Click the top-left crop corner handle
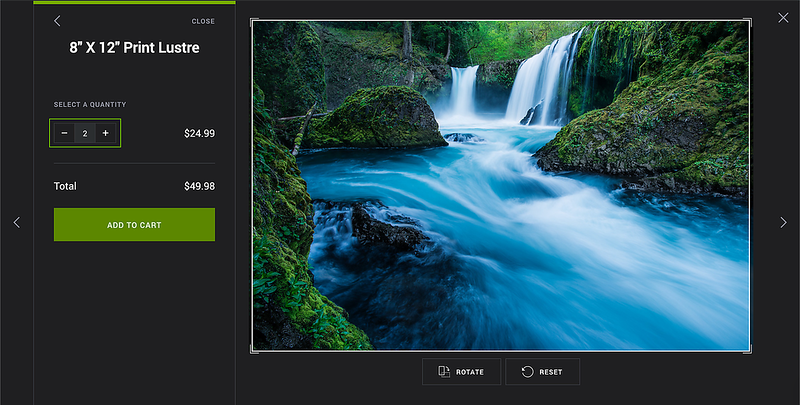The width and height of the screenshot is (800, 405). click(x=253, y=21)
